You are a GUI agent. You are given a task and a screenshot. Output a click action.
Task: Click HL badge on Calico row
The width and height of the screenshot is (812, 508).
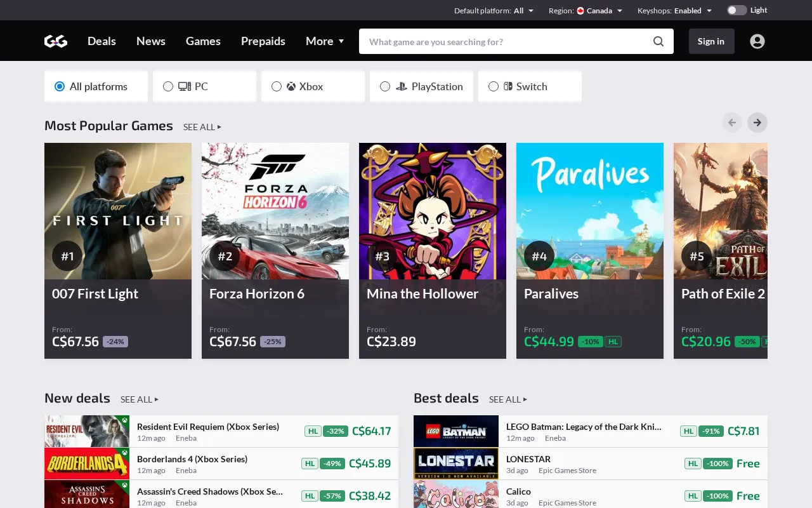click(x=693, y=496)
